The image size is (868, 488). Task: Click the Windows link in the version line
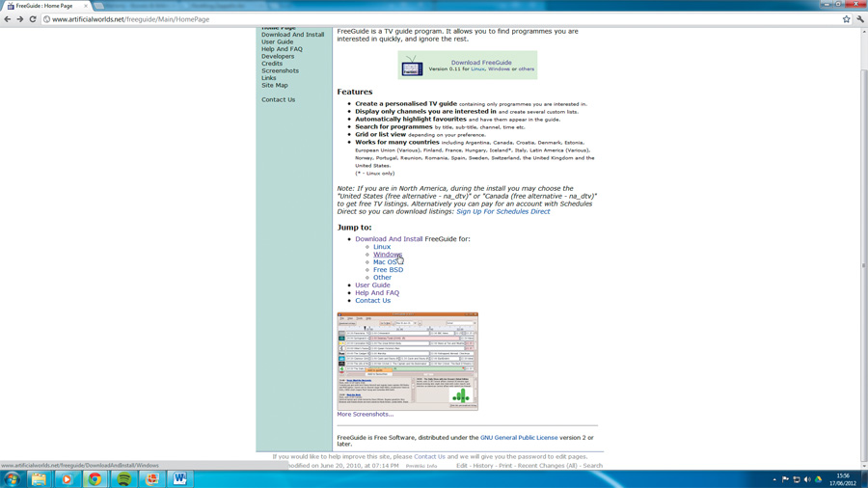point(499,69)
